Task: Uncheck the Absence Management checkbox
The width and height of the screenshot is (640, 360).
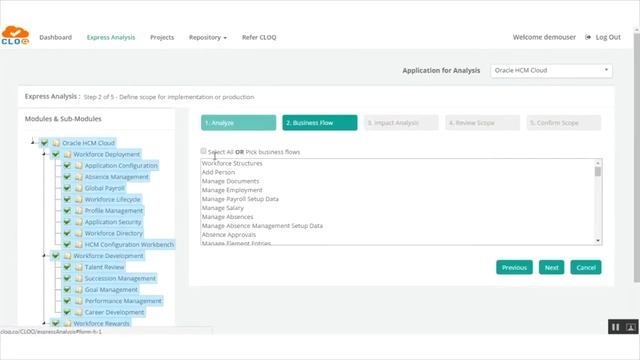Action: [x=67, y=177]
